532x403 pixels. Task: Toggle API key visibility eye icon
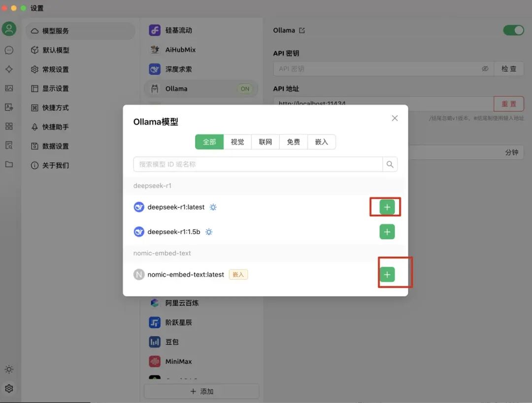pyautogui.click(x=485, y=69)
